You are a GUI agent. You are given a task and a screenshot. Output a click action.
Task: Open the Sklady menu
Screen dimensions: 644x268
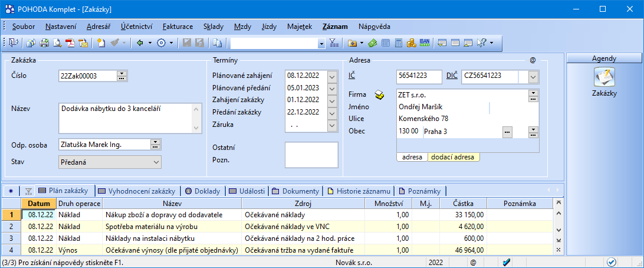(x=213, y=27)
